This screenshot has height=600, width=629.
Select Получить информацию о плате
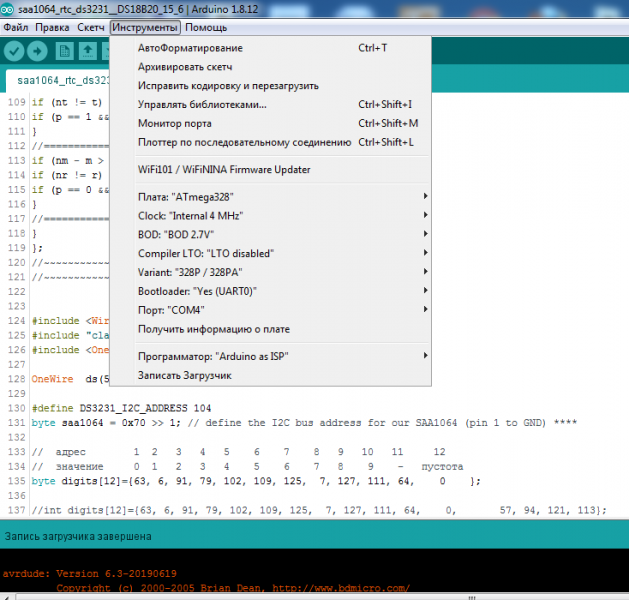(x=270, y=329)
